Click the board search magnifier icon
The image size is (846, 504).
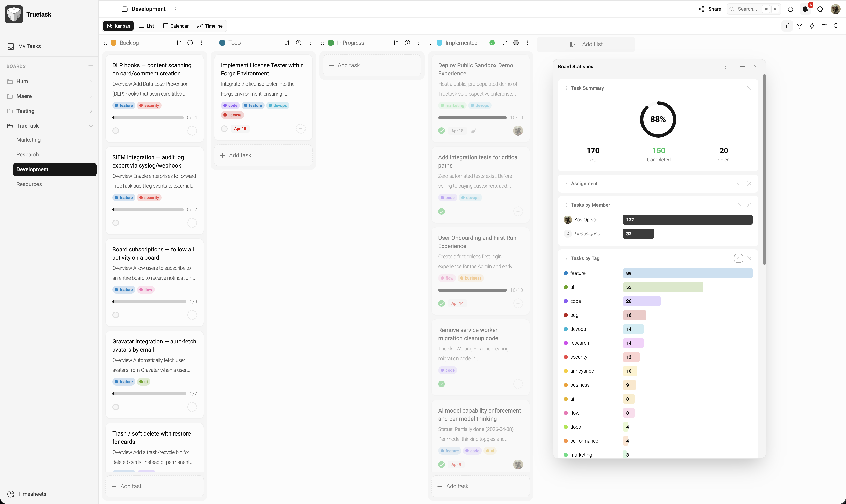tap(837, 26)
